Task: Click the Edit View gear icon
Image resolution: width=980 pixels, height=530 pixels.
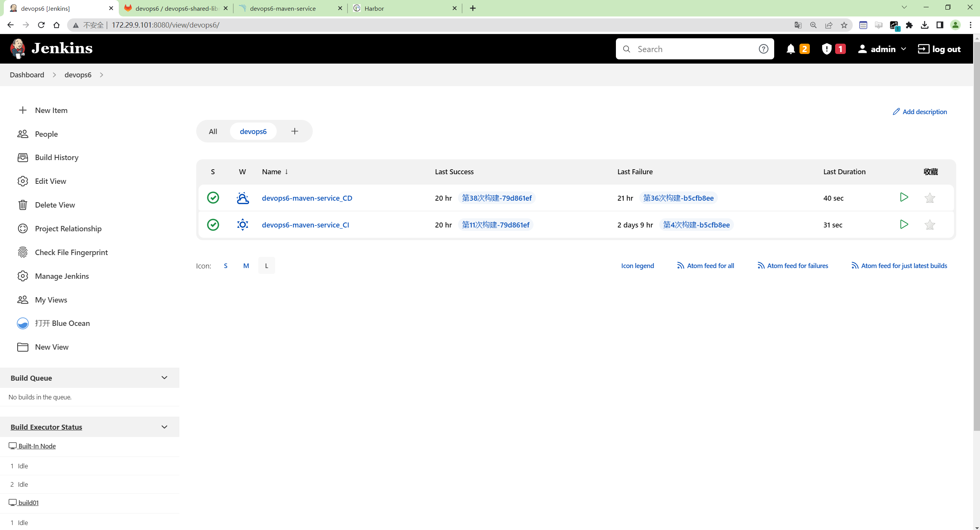Action: click(x=23, y=181)
